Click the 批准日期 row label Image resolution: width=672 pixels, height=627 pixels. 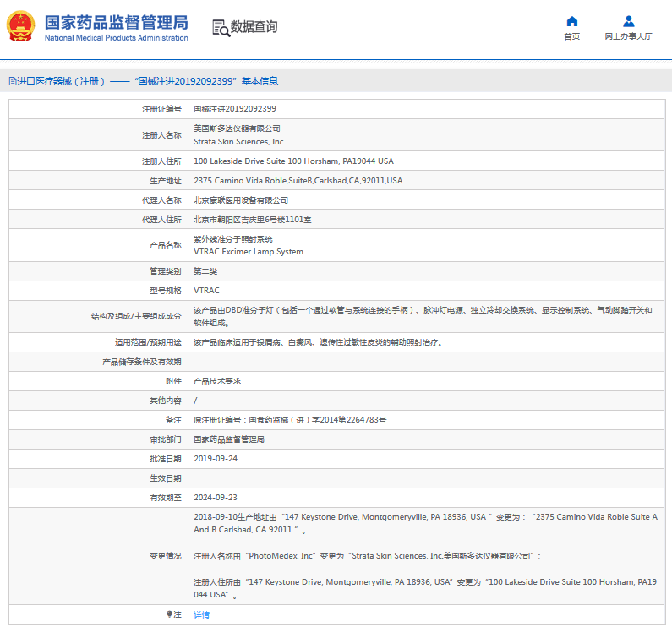[166, 460]
